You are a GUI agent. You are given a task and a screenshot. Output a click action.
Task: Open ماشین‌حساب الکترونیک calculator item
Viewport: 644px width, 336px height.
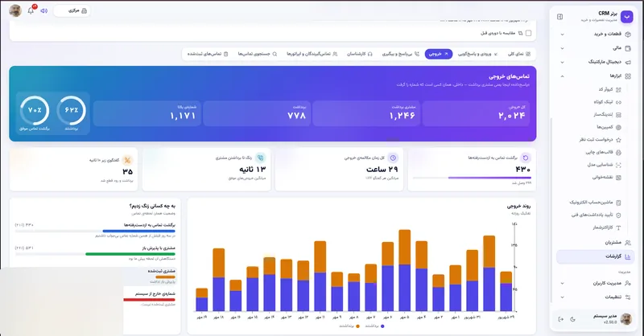tap(596, 203)
